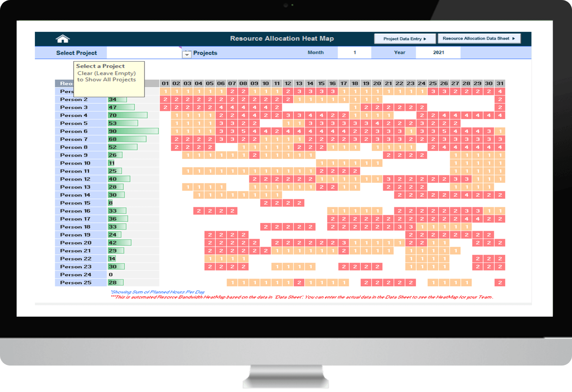572x392 pixels.
Task: Click the Resource Allocation Heat Map title
Action: pyautogui.click(x=282, y=38)
